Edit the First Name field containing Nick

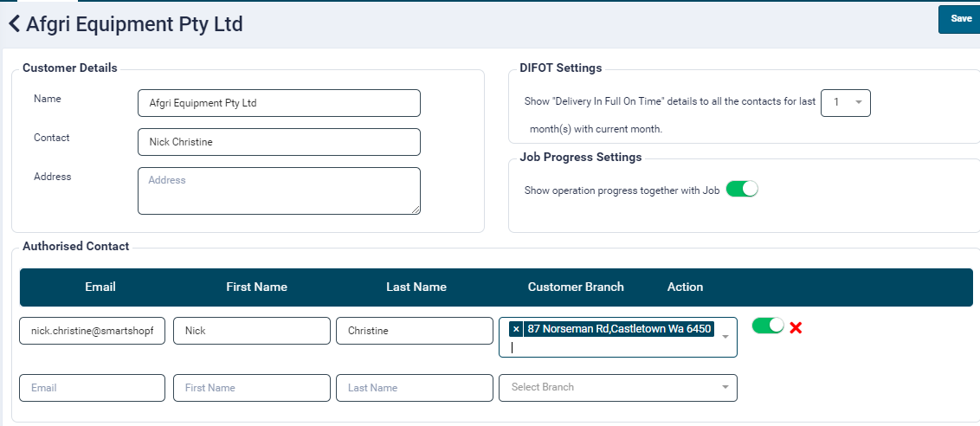(x=251, y=331)
